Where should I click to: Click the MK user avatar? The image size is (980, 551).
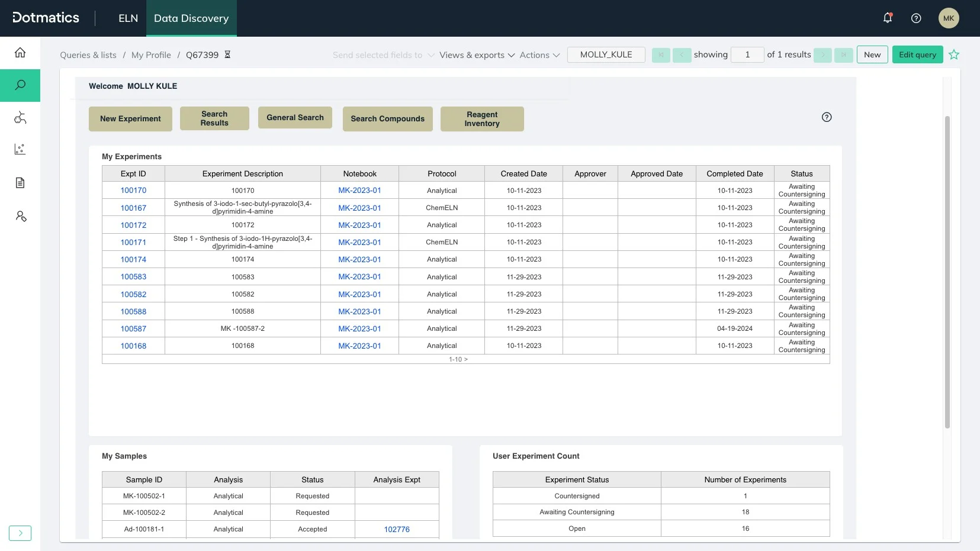(x=948, y=18)
